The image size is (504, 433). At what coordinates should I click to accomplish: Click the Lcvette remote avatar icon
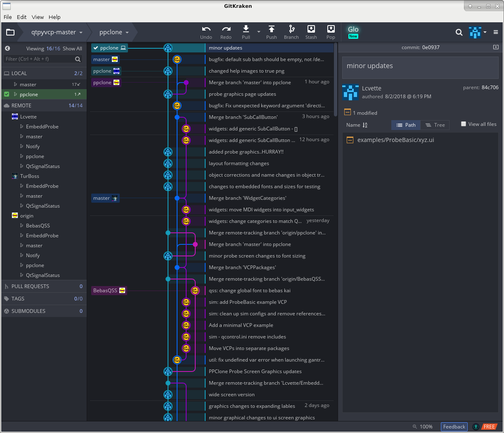(15, 117)
